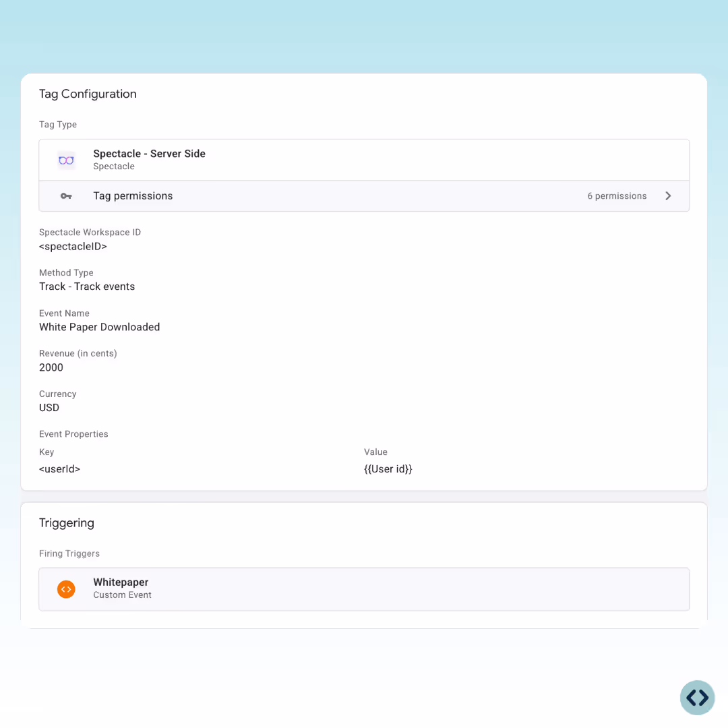Click the White Paper Downloaded event name
728x728 pixels.
pos(99,327)
